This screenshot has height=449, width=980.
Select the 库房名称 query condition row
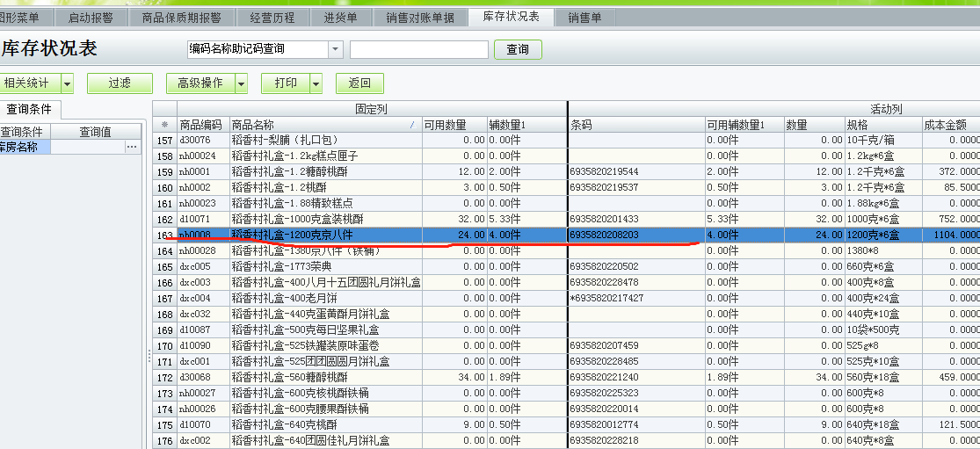point(70,147)
